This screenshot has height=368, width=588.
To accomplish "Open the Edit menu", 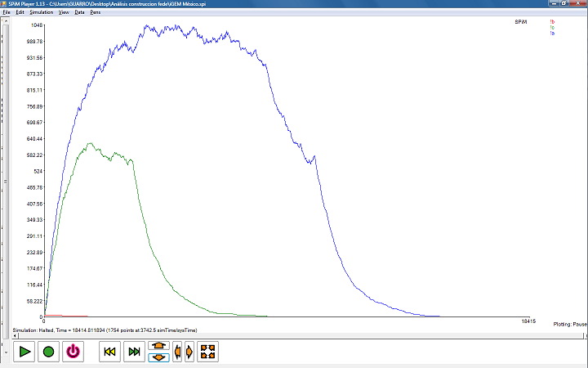I will pos(20,13).
